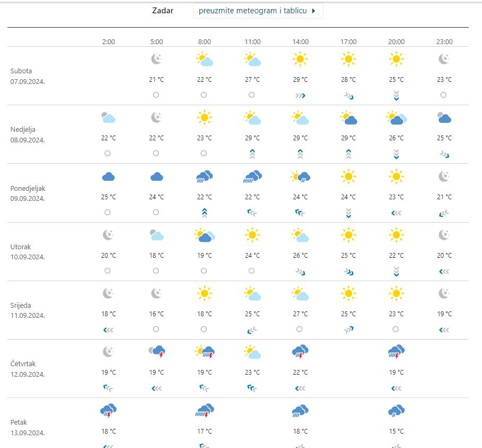Click 'preuzmite meteogram i tablicu' button
Viewport: 482px width, 448px height.
(253, 11)
